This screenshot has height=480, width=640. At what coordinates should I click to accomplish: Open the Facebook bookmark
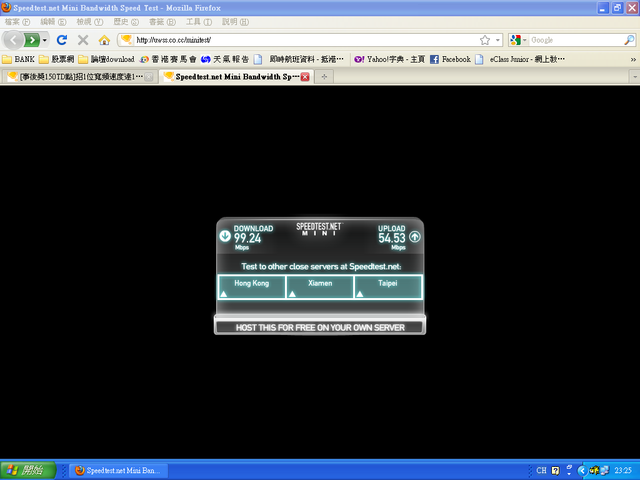coord(450,59)
